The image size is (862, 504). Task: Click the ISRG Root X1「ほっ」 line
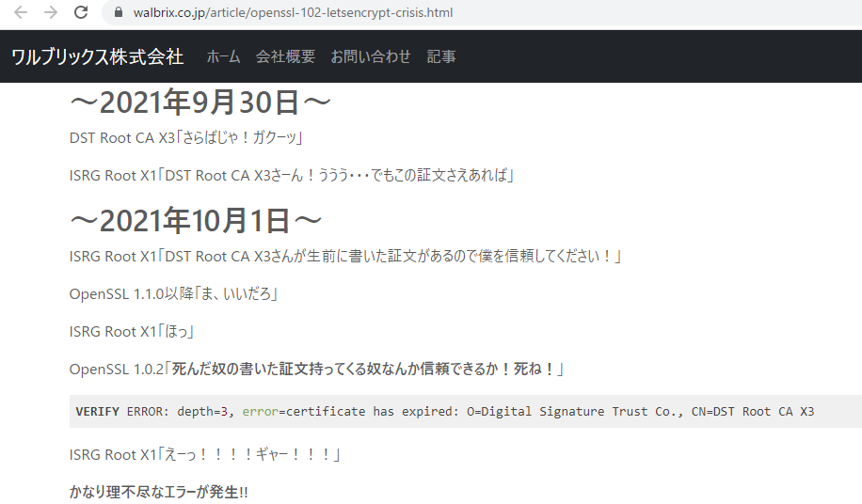(132, 332)
